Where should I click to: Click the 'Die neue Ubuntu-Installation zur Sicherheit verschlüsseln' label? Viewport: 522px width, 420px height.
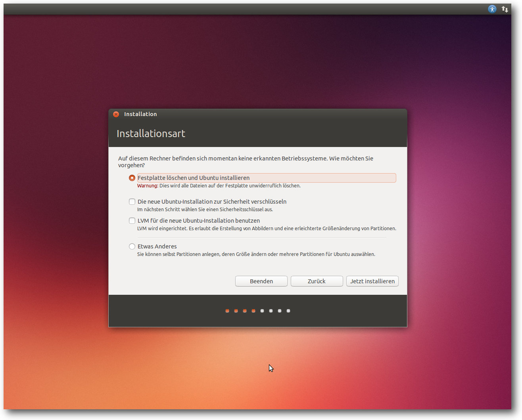point(212,202)
